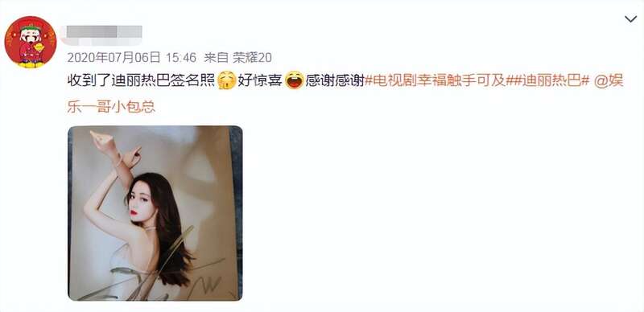644x312 pixels.
Task: Enlarge the signed photo thumbnail
Action: point(155,213)
